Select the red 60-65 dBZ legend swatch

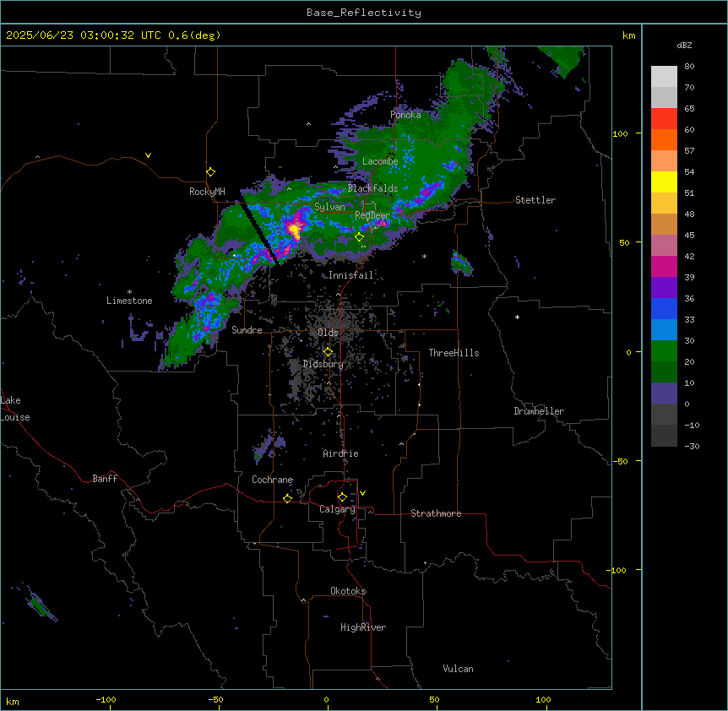coord(664,118)
